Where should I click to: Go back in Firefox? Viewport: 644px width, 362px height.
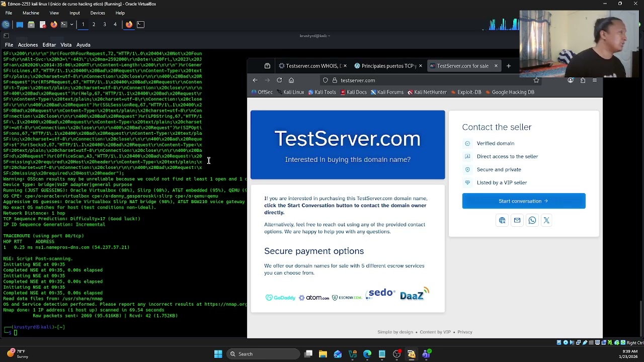coord(255,80)
